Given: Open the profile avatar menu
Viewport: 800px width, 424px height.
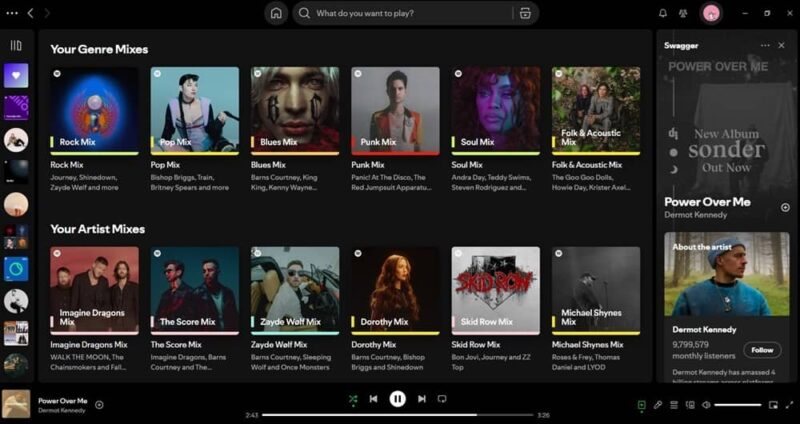Looking at the screenshot, I should coord(711,13).
